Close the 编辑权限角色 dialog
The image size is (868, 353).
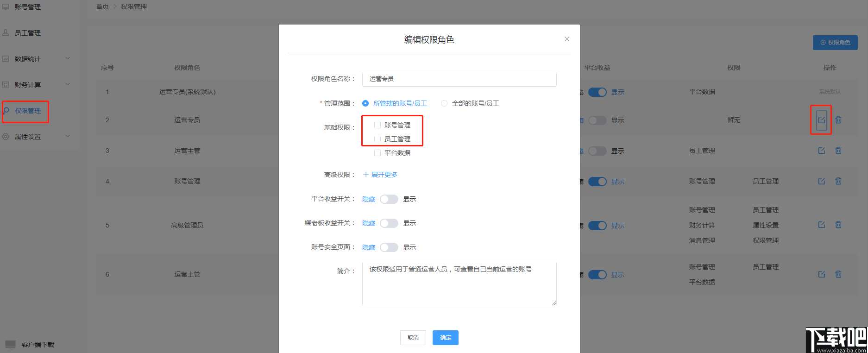567,39
